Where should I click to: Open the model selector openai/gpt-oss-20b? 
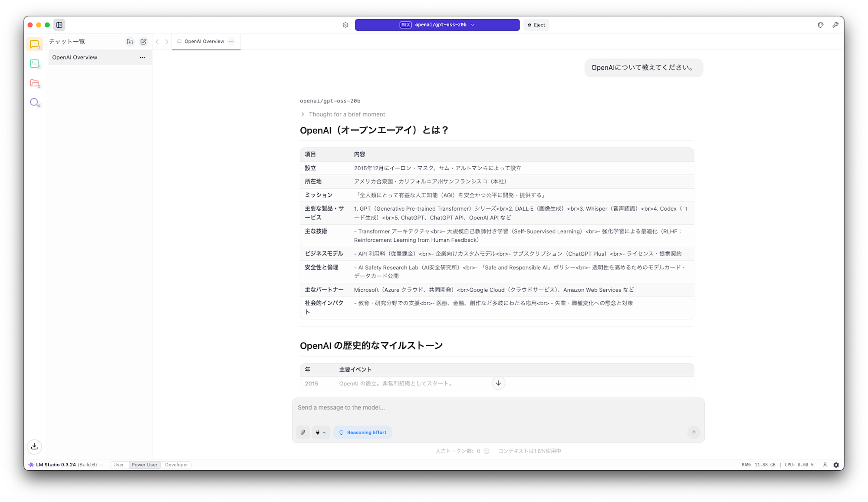tap(437, 25)
